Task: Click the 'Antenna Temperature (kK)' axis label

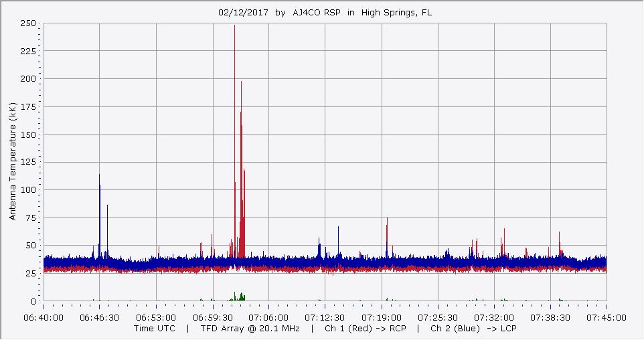Action: pos(12,161)
